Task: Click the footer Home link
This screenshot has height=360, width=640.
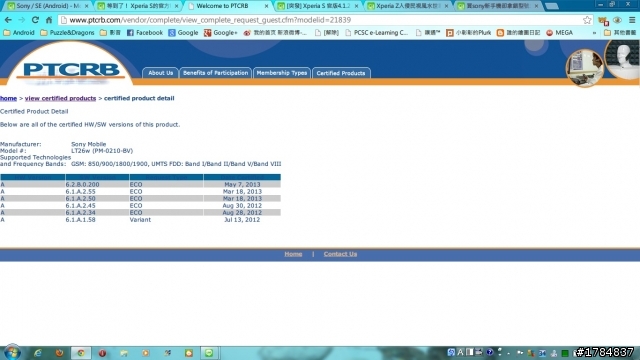Action: click(293, 254)
